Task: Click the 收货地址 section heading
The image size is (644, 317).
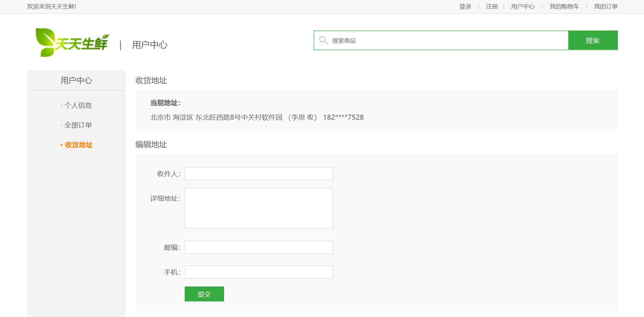Action: coord(151,80)
